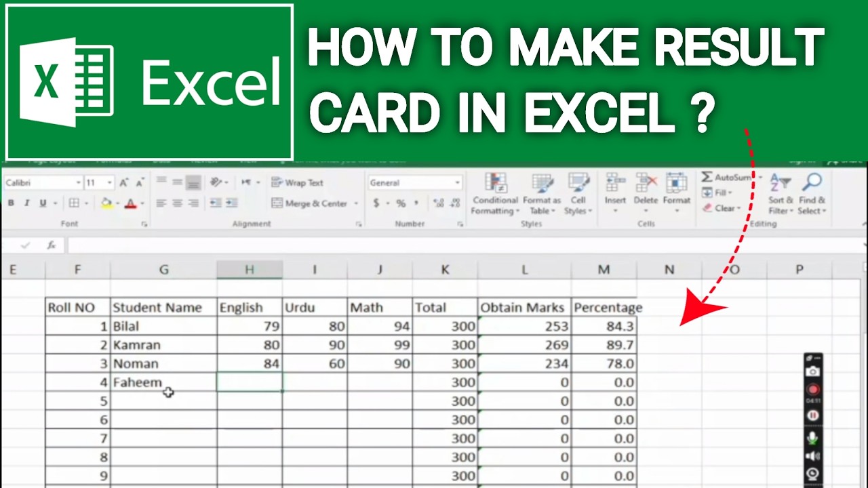Open the Font Color dropdown arrow
This screenshot has width=868, height=488.
141,203
